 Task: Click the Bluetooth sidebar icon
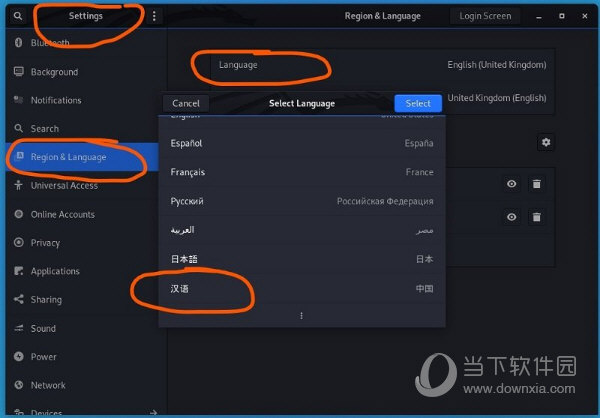(18, 42)
